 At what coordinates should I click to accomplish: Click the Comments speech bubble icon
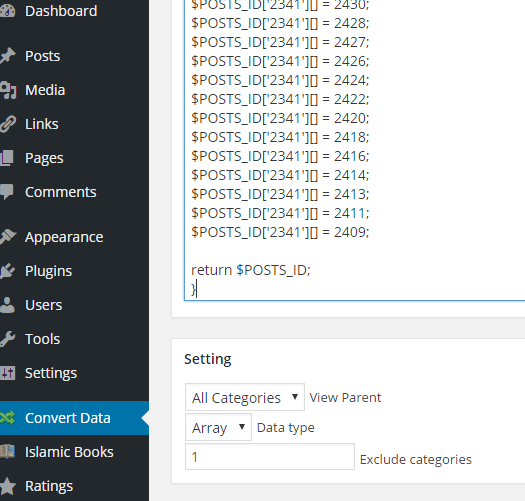pos(7,192)
